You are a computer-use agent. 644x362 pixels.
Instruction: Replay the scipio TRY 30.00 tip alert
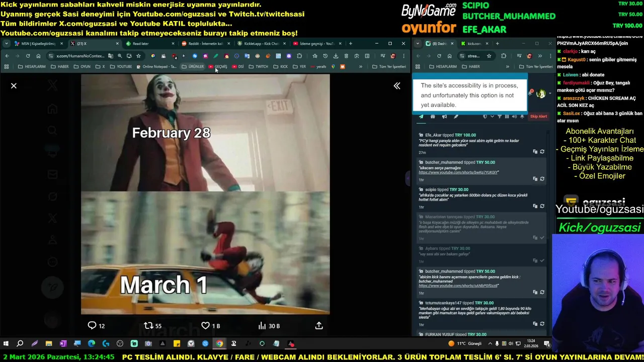pos(542,206)
